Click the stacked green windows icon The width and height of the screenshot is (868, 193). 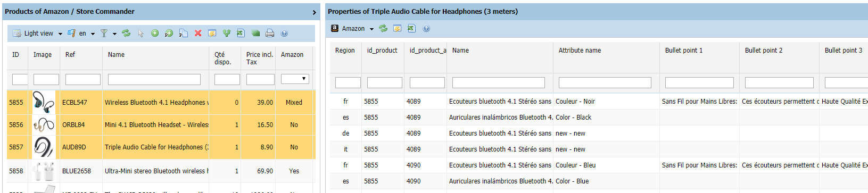click(255, 33)
